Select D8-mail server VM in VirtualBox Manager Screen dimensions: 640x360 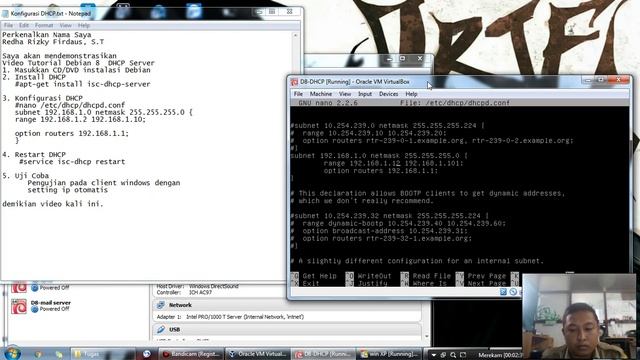tap(78, 306)
